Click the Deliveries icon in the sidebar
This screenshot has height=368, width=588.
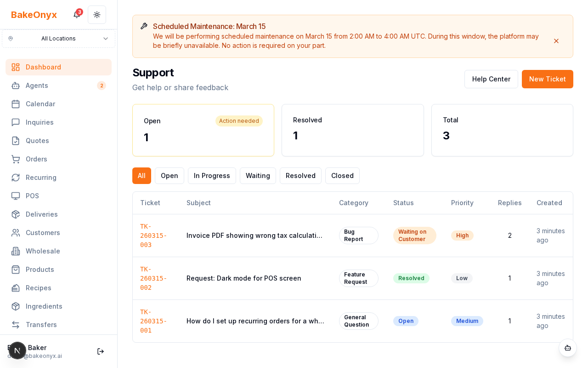(15, 214)
